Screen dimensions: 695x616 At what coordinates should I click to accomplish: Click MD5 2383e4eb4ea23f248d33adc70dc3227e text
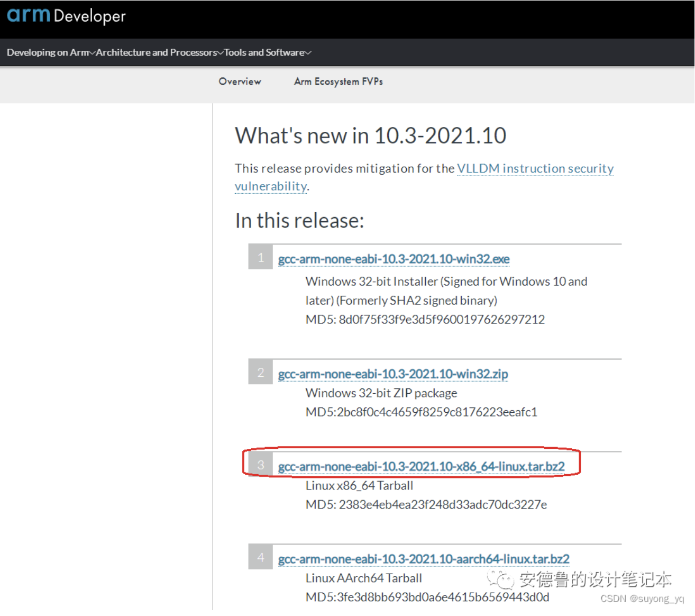pyautogui.click(x=426, y=504)
